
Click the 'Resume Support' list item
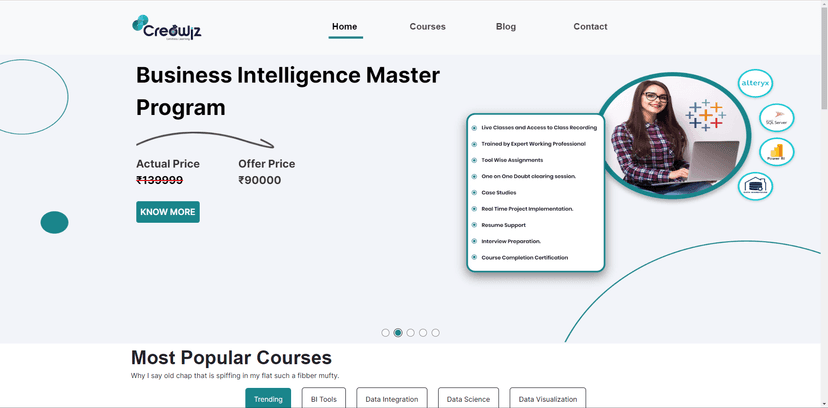click(504, 225)
